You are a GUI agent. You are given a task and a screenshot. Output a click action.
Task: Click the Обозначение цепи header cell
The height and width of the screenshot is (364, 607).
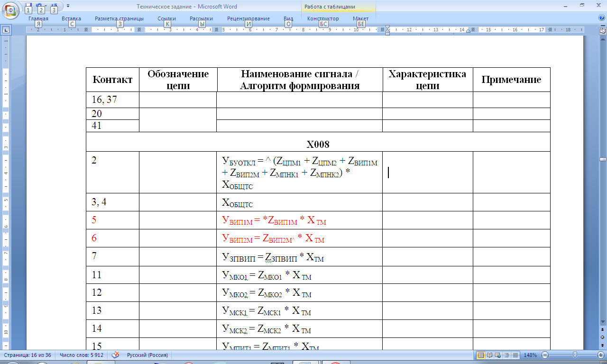(178, 80)
